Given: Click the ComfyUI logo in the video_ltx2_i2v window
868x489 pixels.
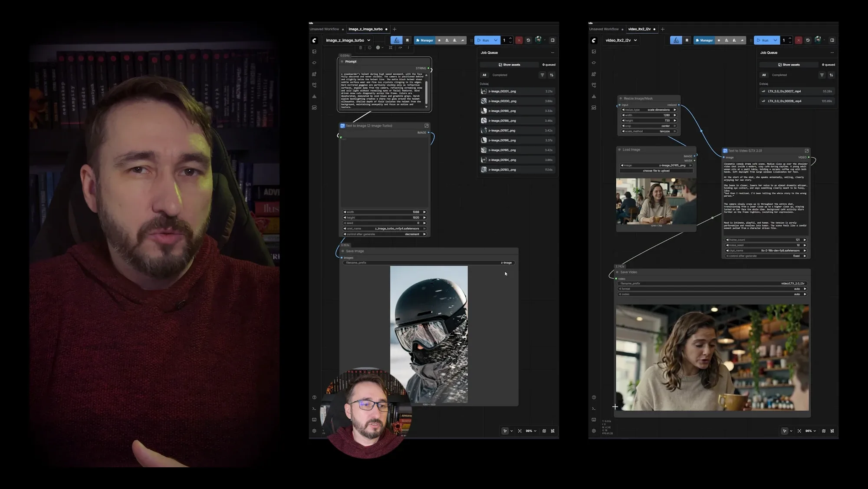Looking at the screenshot, I should (x=594, y=40).
